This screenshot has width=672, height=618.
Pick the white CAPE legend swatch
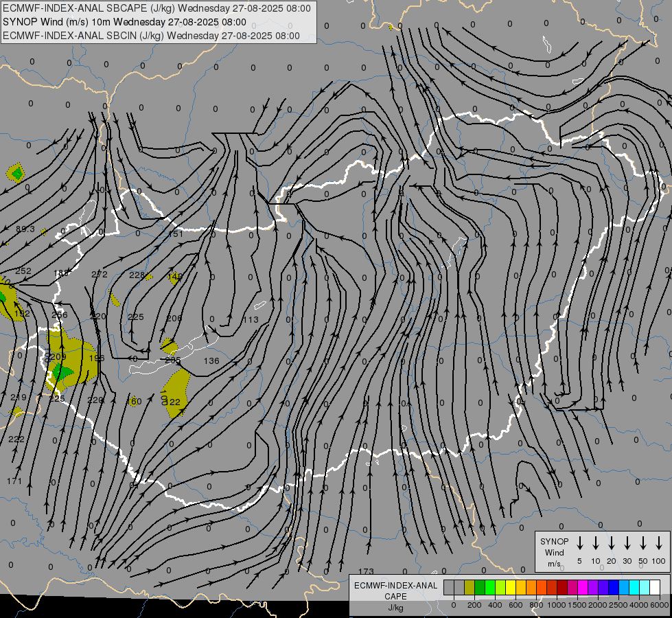[x=655, y=587]
